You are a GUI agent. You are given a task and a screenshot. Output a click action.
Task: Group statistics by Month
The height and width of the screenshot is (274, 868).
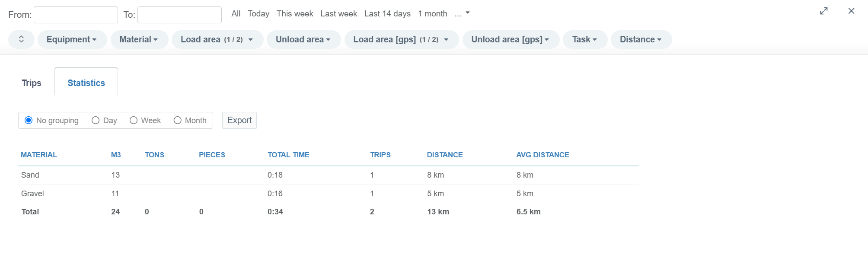[x=177, y=120]
